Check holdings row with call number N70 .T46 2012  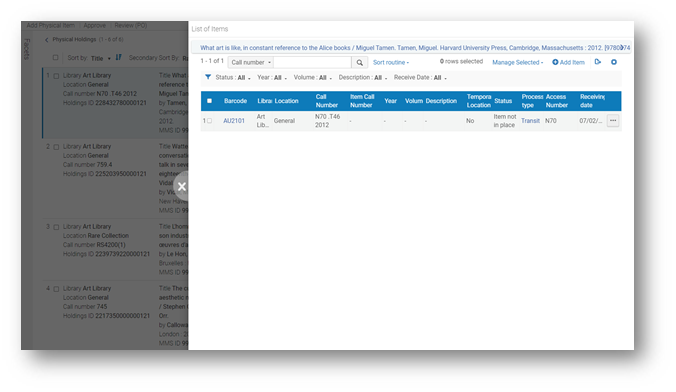click(56, 76)
